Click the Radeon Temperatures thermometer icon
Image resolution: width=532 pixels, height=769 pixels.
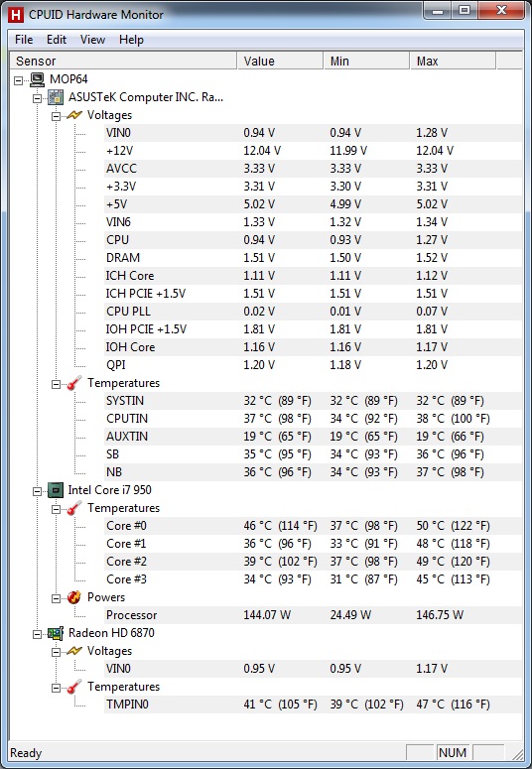pos(74,687)
